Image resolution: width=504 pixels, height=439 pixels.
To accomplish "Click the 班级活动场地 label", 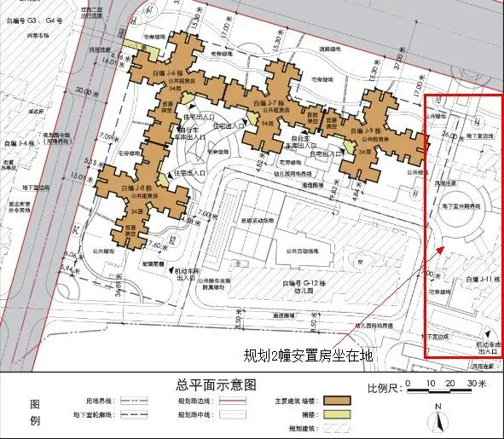I will (258, 221).
